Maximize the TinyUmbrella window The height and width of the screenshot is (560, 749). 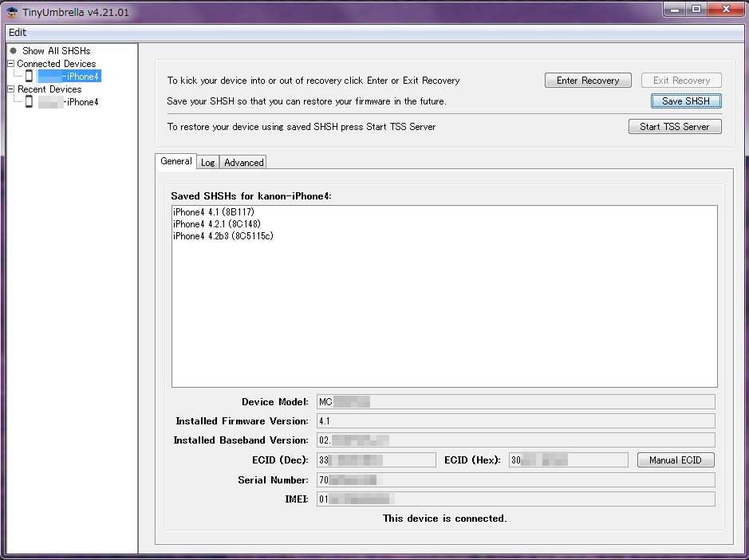point(696,9)
